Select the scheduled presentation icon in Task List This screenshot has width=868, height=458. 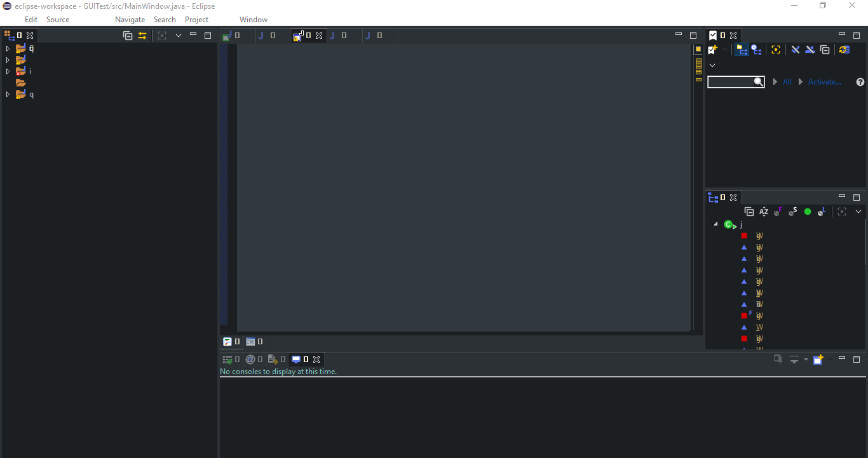[757, 50]
